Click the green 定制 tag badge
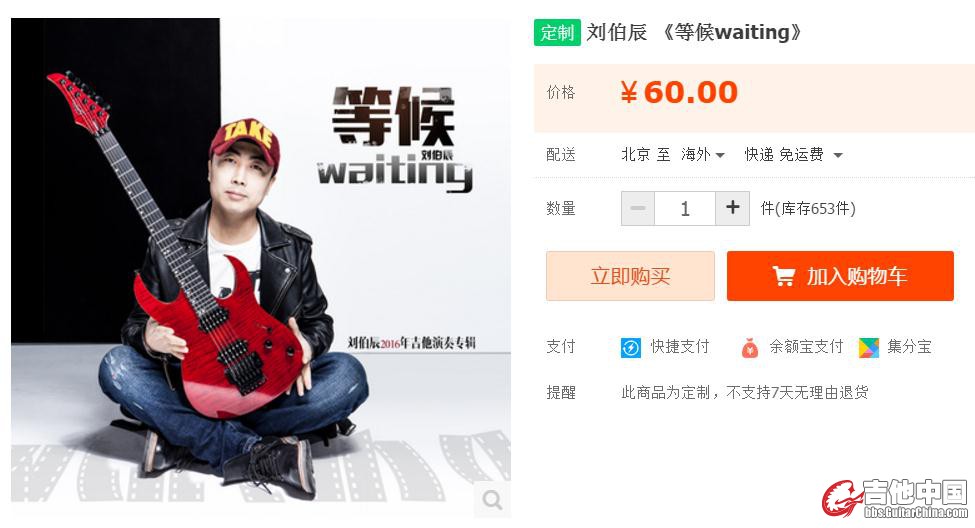 (x=557, y=32)
